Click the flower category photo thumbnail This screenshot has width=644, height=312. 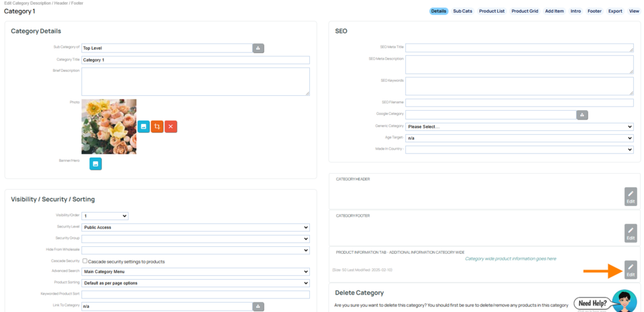click(109, 126)
